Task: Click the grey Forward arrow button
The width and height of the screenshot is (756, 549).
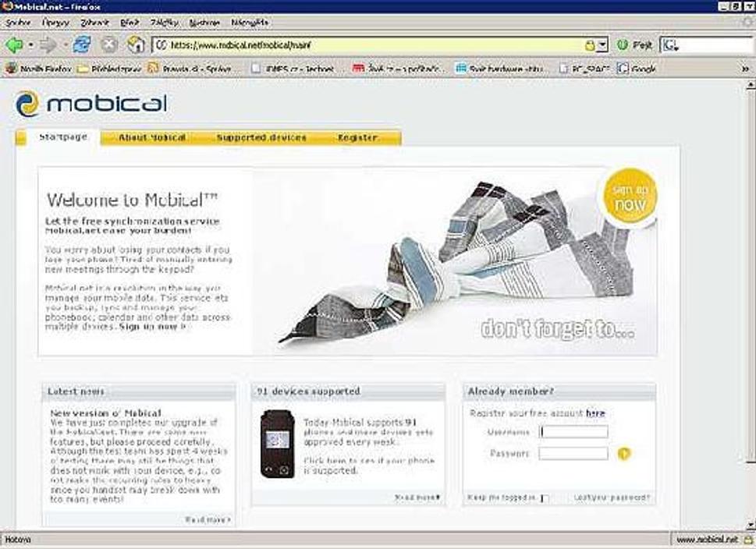Action: point(48,45)
